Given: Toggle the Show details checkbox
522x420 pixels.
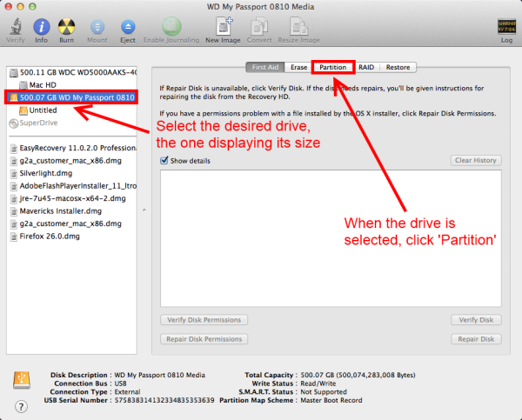Looking at the screenshot, I should pyautogui.click(x=164, y=161).
